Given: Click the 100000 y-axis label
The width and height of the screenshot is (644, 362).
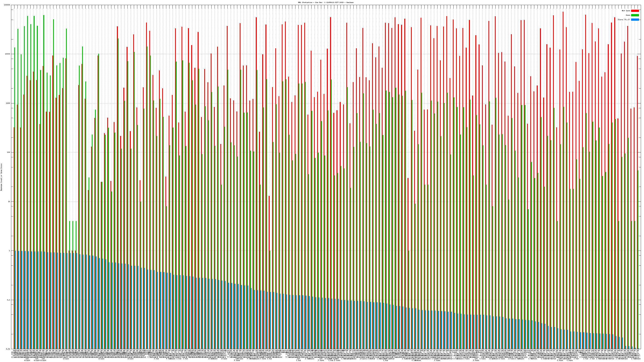Looking at the screenshot, I should pos(7,5).
